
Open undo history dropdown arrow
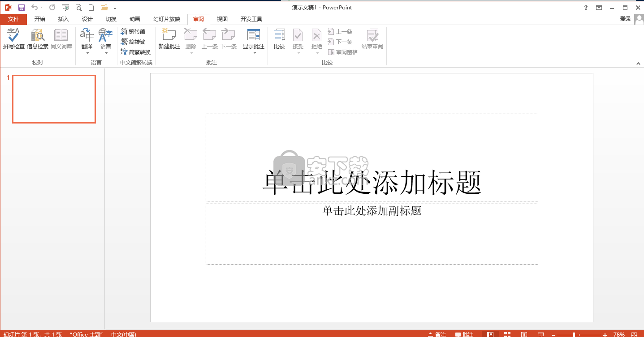42,8
